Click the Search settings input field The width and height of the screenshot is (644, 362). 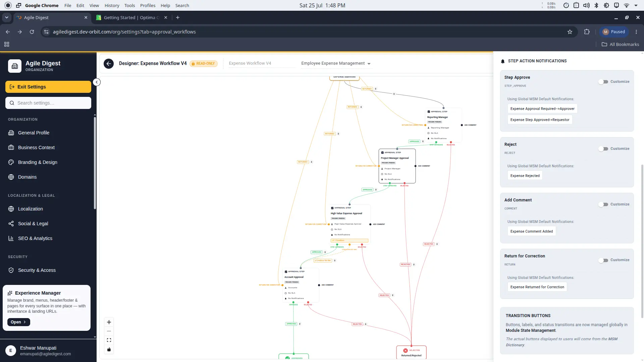(x=48, y=103)
